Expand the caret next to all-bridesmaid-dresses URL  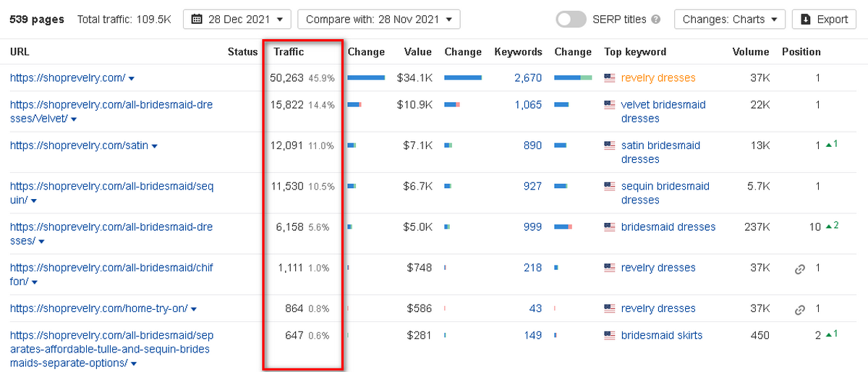[41, 242]
